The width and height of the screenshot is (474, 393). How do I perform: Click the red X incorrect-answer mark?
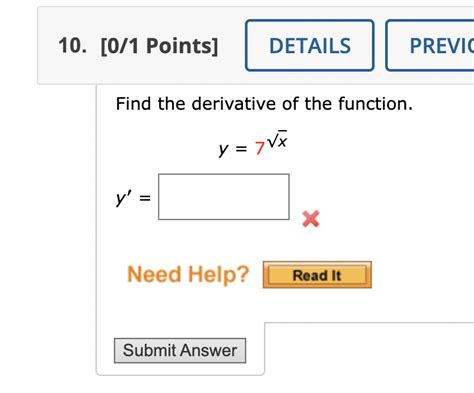pyautogui.click(x=311, y=219)
